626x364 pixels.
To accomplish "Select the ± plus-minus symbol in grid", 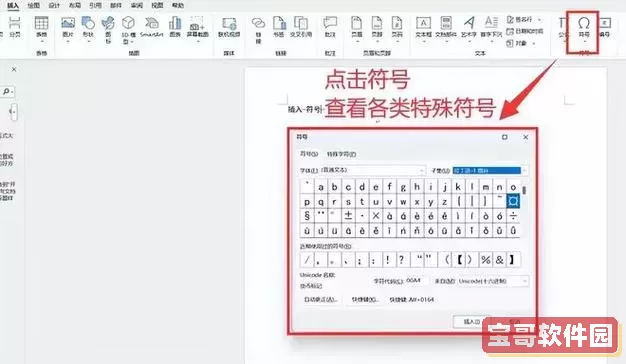I will click(348, 216).
